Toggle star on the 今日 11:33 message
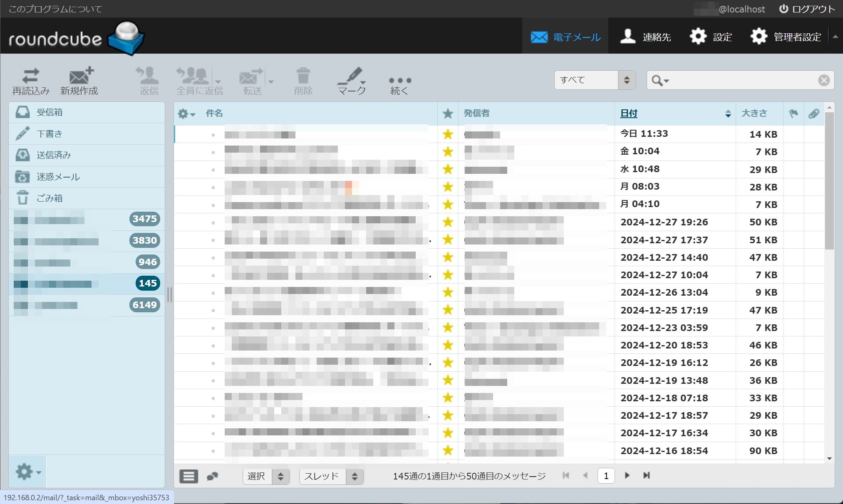The width and height of the screenshot is (843, 504). click(448, 134)
